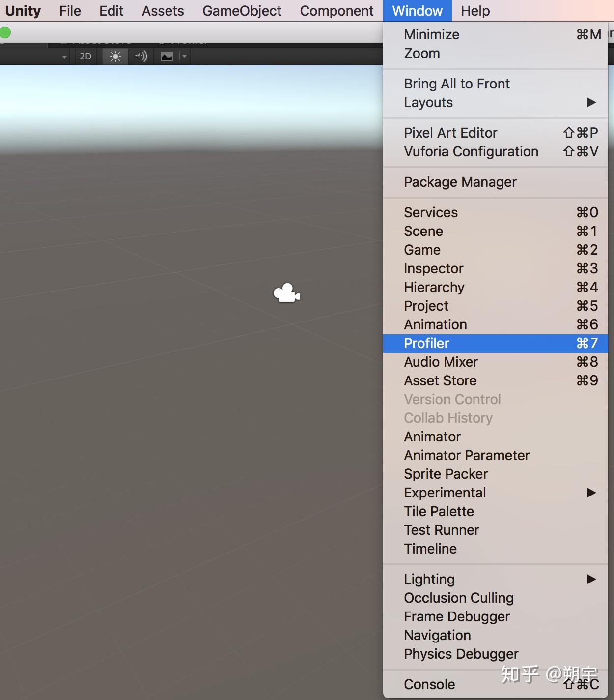Image resolution: width=614 pixels, height=700 pixels.
Task: Toggle scene audio speaker icon
Action: [141, 56]
